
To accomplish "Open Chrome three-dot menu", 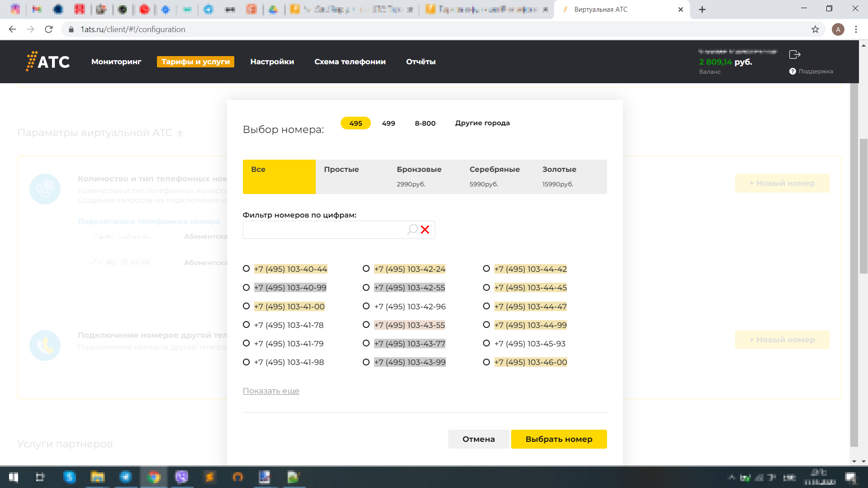I will click(x=856, y=29).
